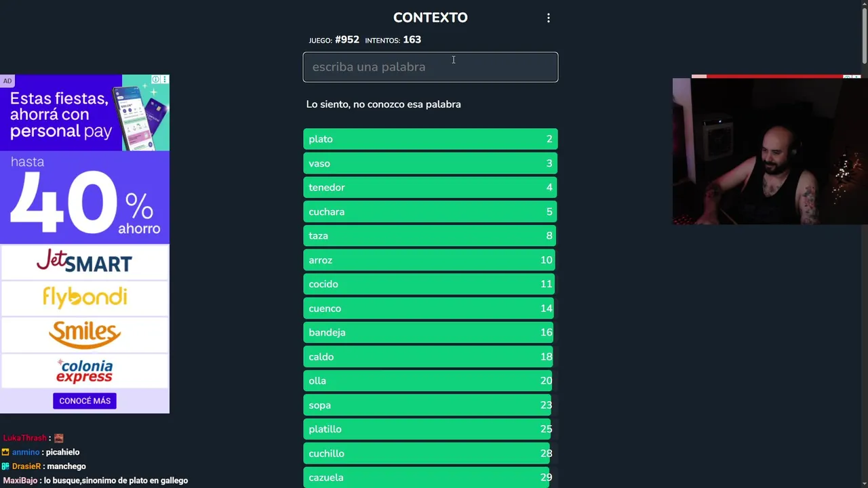868x488 pixels.
Task: Click the ad info icon
Action: tap(155, 80)
